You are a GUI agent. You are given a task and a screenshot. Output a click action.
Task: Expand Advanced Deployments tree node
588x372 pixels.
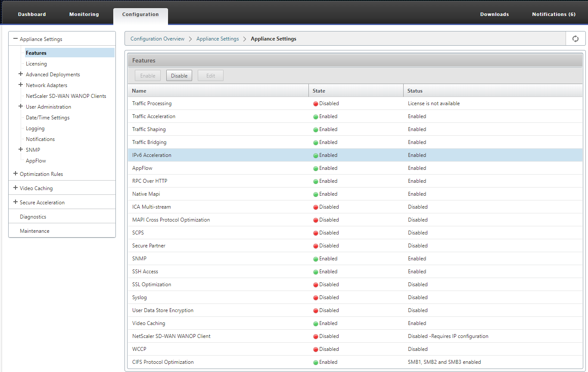[x=21, y=74]
